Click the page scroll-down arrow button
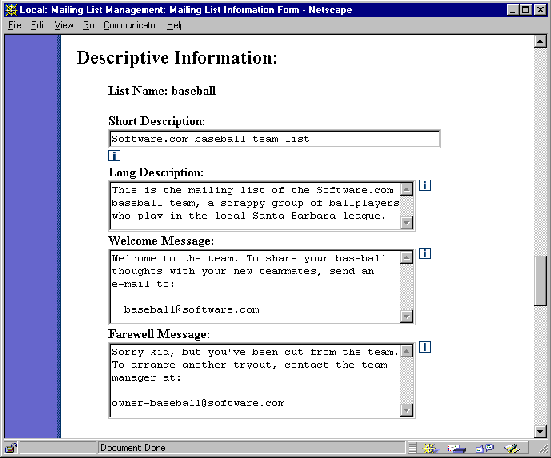This screenshot has width=551, height=458. pyautogui.click(x=540, y=431)
